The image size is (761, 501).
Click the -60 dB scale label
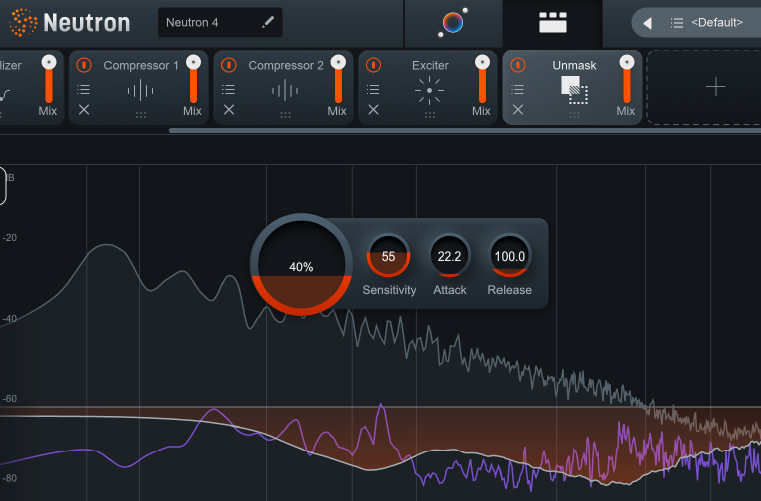10,399
